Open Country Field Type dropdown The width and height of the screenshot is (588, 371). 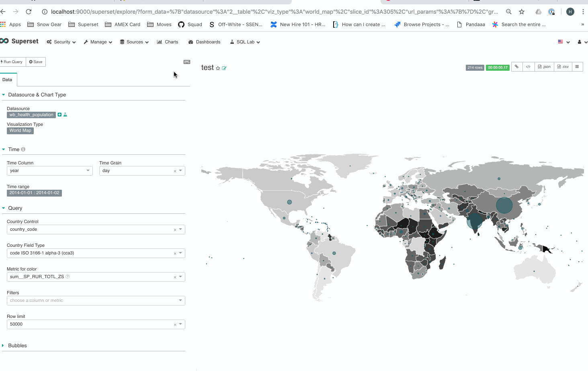point(96,253)
